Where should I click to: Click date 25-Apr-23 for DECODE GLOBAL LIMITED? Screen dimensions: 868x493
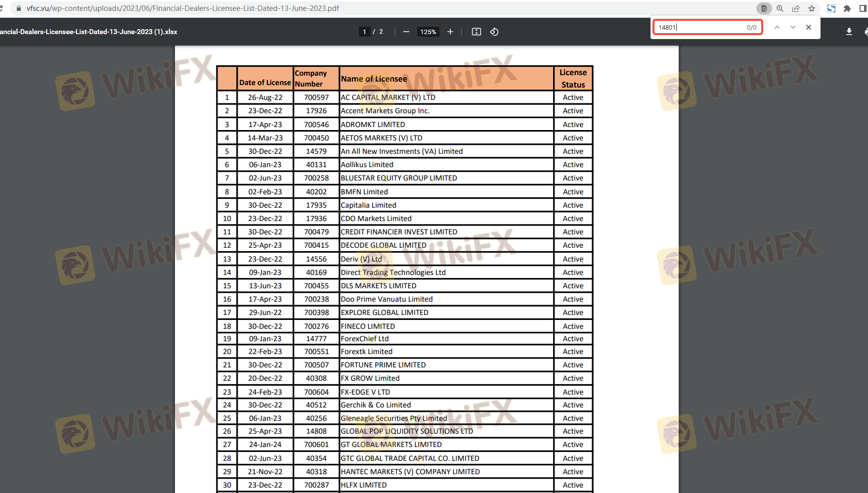[x=265, y=245]
